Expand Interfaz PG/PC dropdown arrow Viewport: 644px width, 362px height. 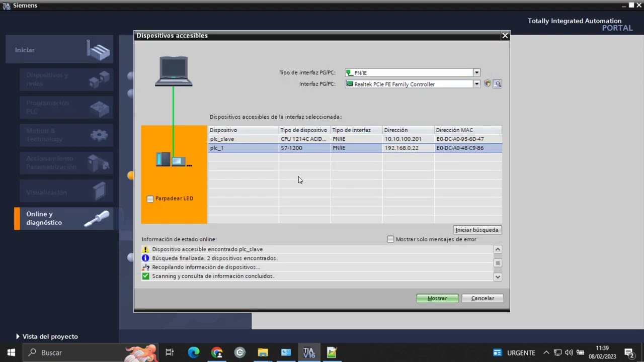[x=476, y=84]
